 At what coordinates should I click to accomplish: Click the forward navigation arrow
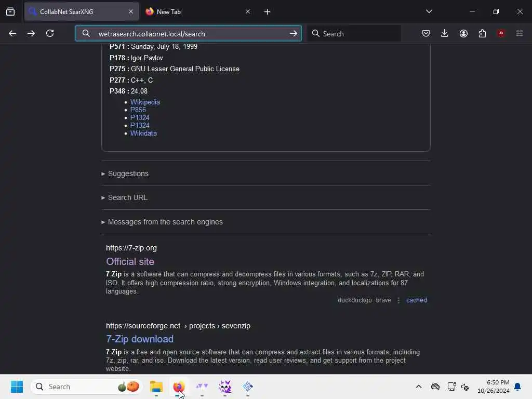[31, 33]
